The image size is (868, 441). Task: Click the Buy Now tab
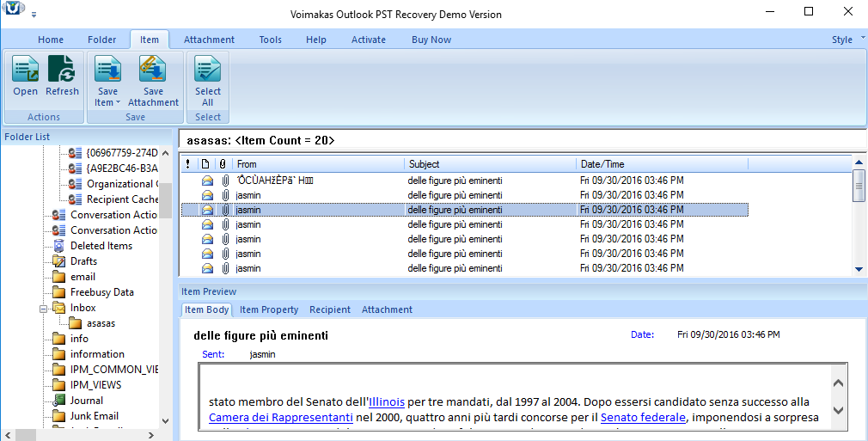coord(431,40)
